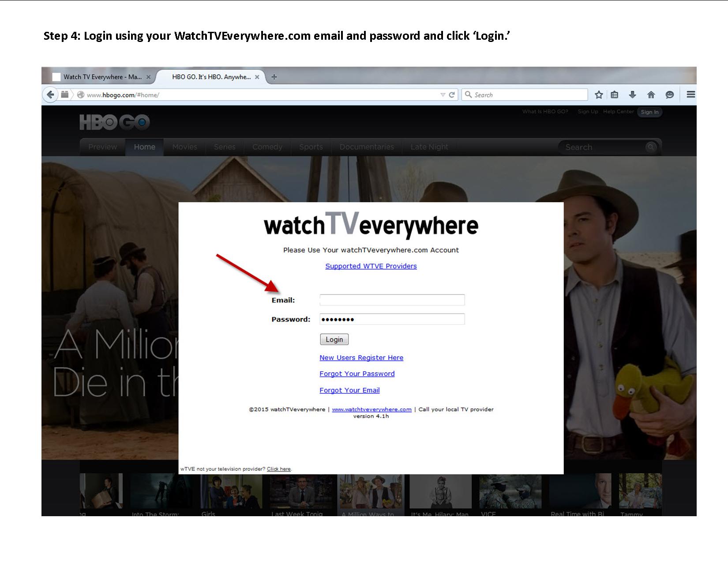Click New Users Register Here link
The image size is (728, 563).
361,358
